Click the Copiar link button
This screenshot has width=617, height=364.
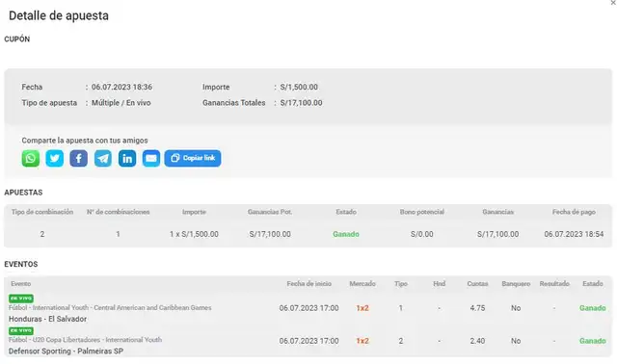pyautogui.click(x=193, y=159)
